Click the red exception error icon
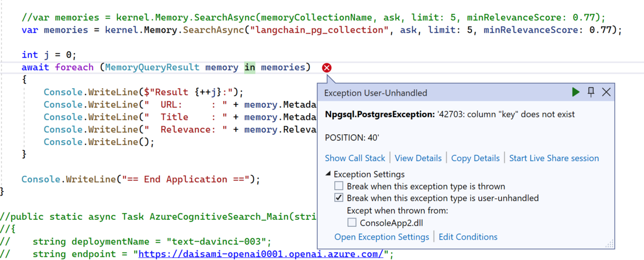Viewport: 644px width, 260px height. [x=327, y=68]
